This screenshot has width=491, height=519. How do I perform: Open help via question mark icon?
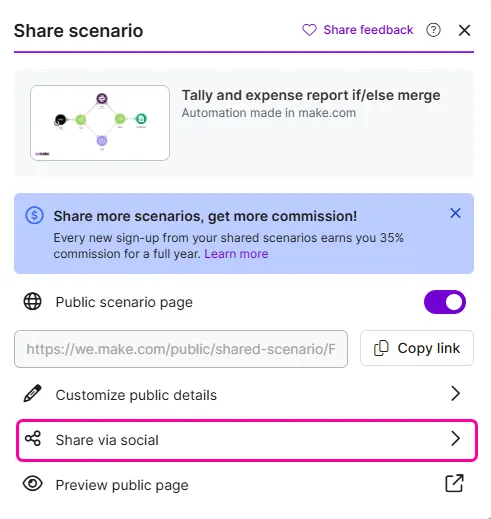pyautogui.click(x=433, y=30)
